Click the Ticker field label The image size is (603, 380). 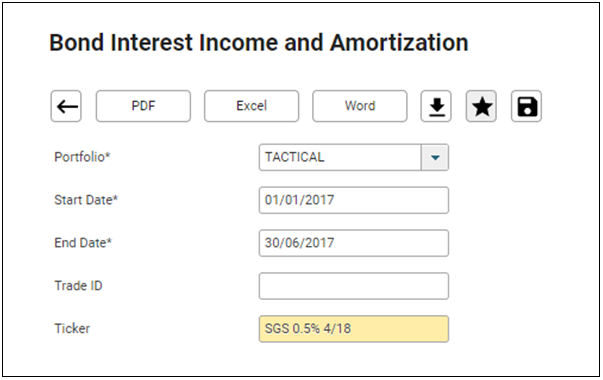[x=72, y=329]
